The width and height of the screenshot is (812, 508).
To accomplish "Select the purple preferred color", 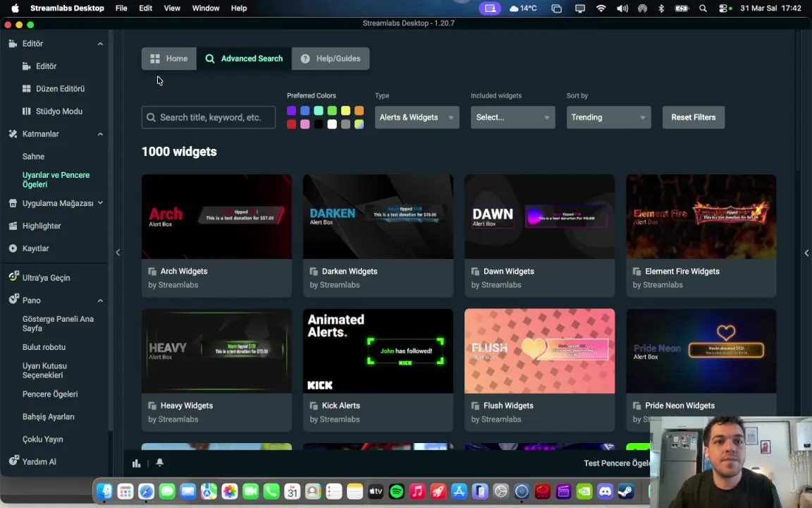I will (292, 110).
